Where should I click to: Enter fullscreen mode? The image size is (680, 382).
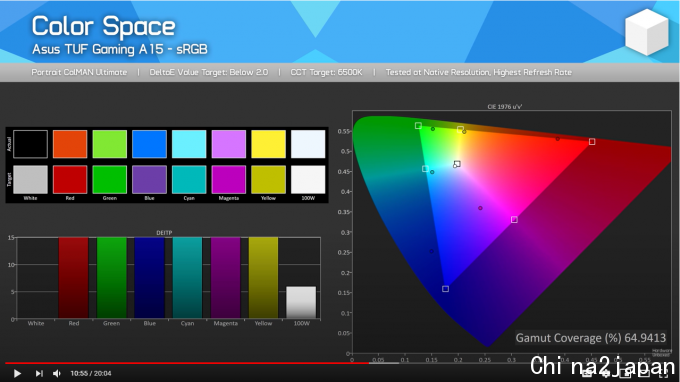click(664, 373)
